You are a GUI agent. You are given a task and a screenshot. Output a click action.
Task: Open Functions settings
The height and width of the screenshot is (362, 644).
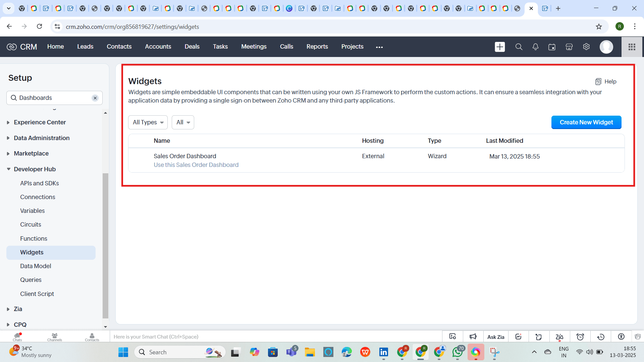[34, 239]
